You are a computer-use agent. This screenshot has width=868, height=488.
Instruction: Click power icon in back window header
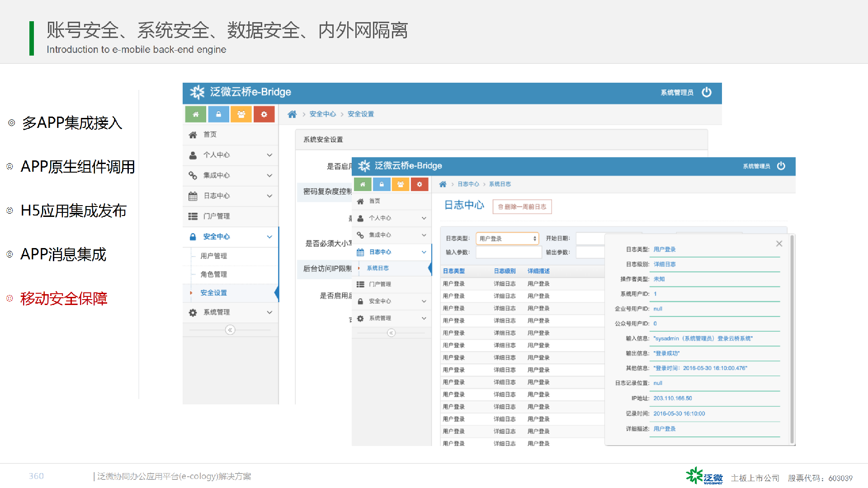point(707,92)
